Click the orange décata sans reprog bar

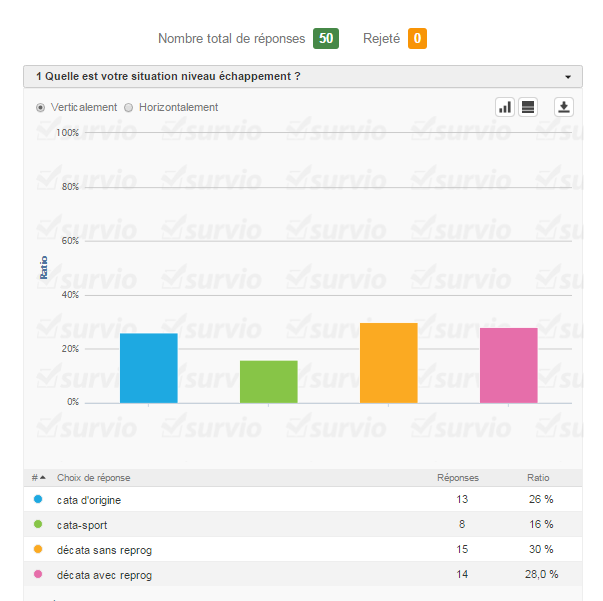click(388, 362)
